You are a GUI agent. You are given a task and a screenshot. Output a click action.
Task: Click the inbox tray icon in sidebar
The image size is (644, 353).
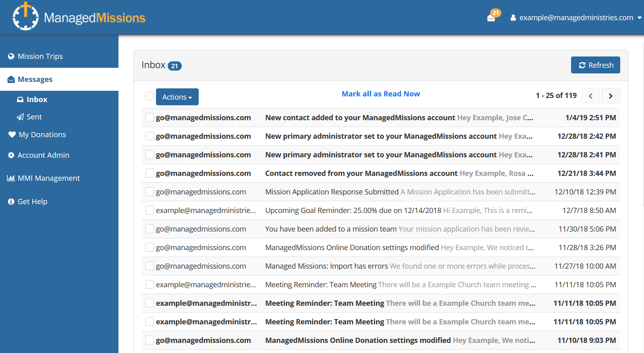tap(20, 99)
